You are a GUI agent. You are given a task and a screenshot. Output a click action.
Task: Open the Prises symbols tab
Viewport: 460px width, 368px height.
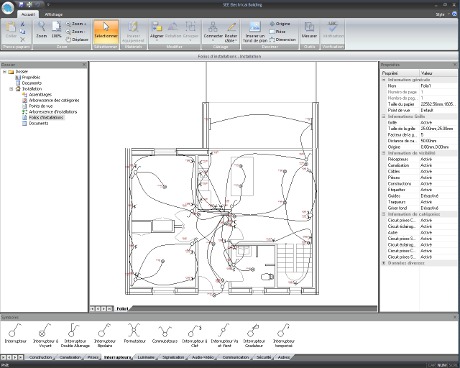tap(93, 357)
